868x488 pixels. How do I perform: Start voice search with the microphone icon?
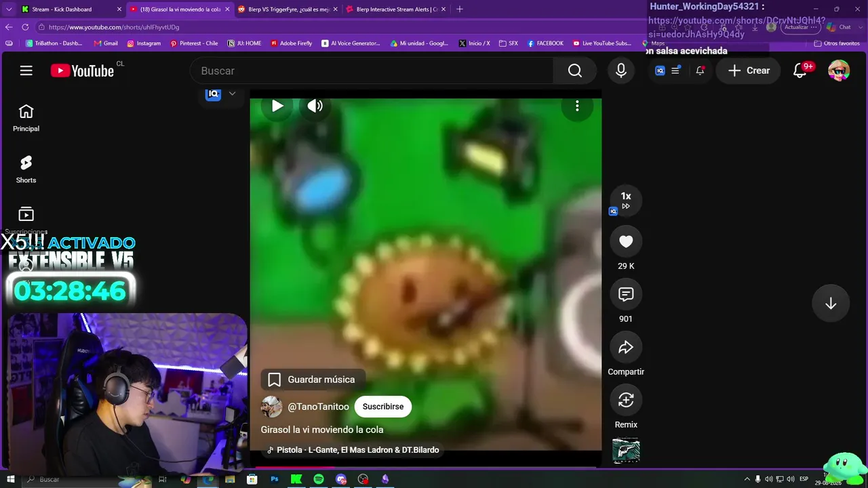click(x=621, y=70)
